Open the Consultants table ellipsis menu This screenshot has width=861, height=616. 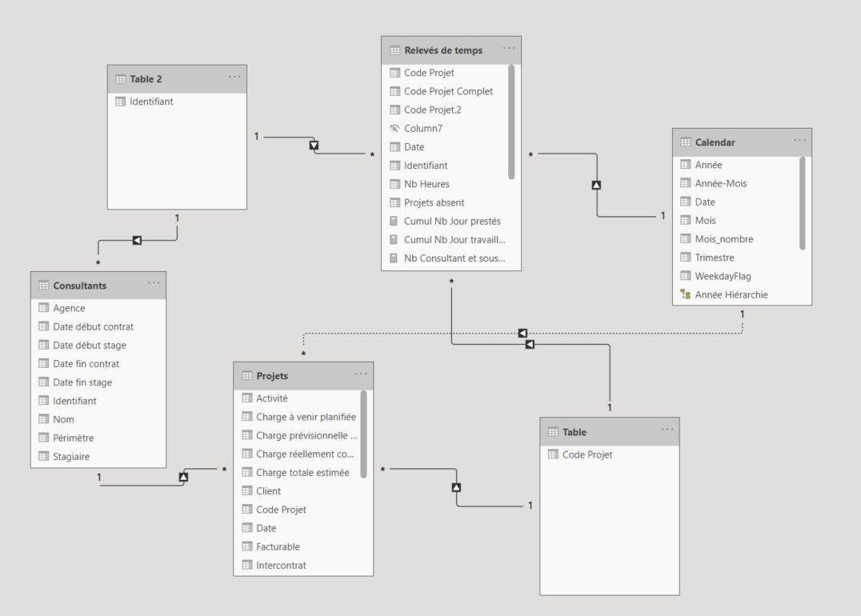[x=154, y=283]
